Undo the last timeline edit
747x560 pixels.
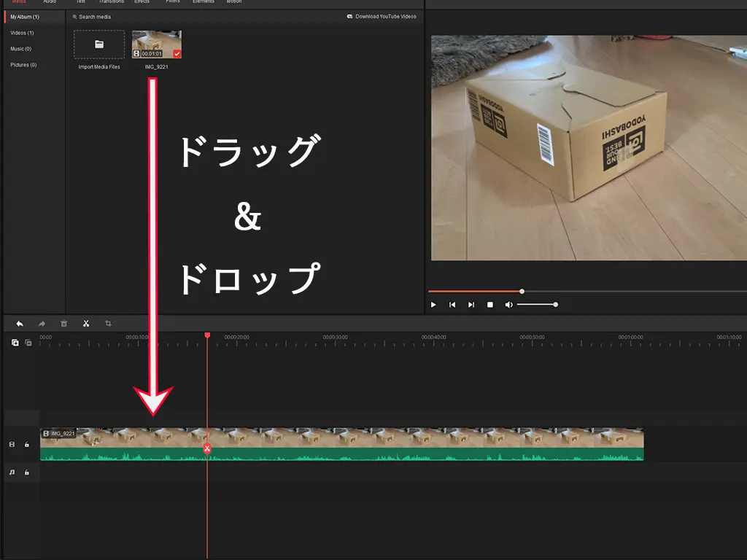point(20,324)
